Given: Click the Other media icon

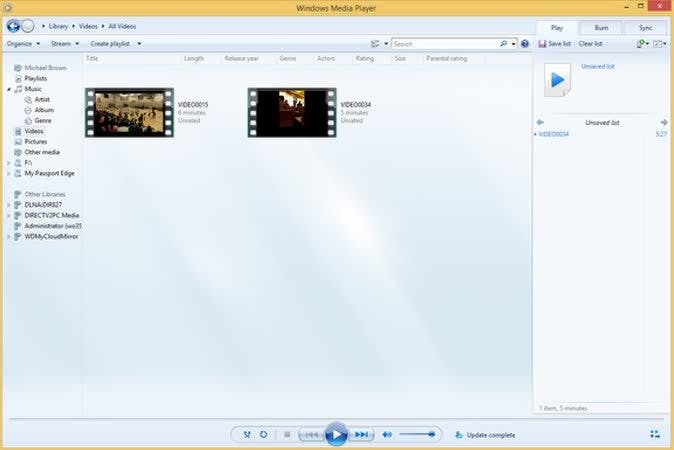Looking at the screenshot, I should (18, 152).
